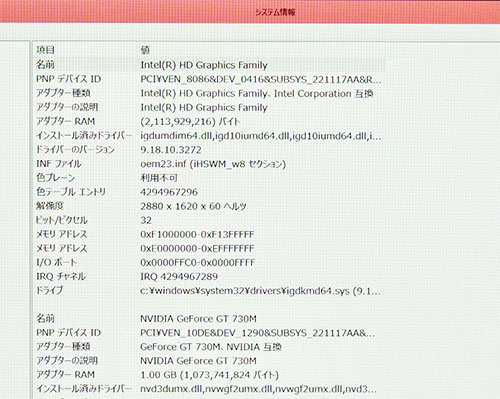The width and height of the screenshot is (500, 399).
Task: Select the 利用不可 color plane value
Action: tap(159, 178)
